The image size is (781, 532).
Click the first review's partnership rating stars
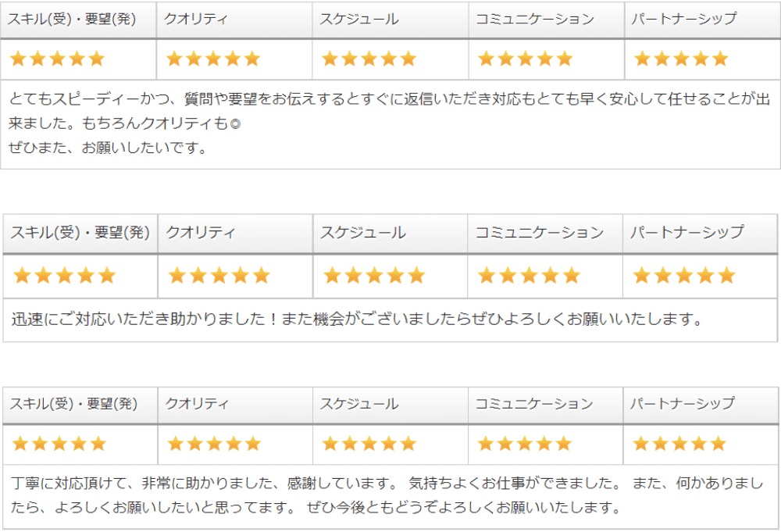tap(681, 59)
